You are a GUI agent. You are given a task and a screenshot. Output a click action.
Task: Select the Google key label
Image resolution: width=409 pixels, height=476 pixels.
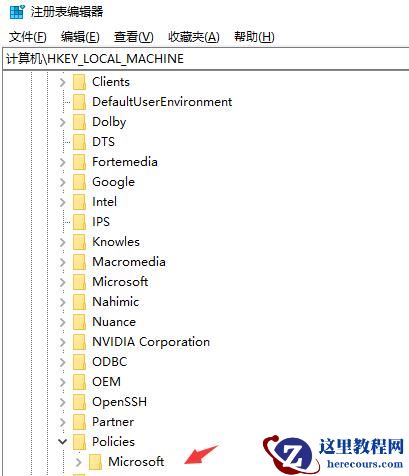coord(114,182)
